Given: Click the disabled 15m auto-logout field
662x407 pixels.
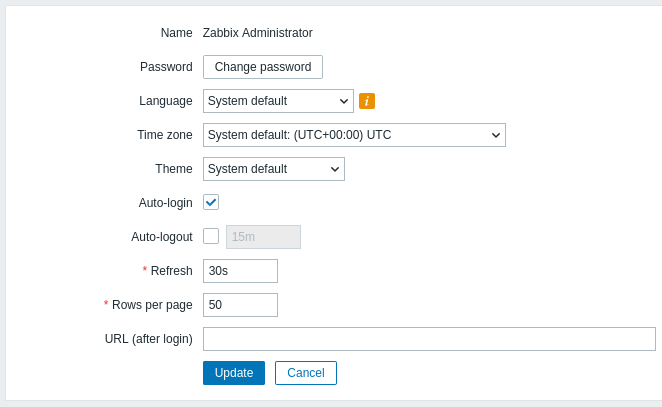Looking at the screenshot, I should click(263, 237).
